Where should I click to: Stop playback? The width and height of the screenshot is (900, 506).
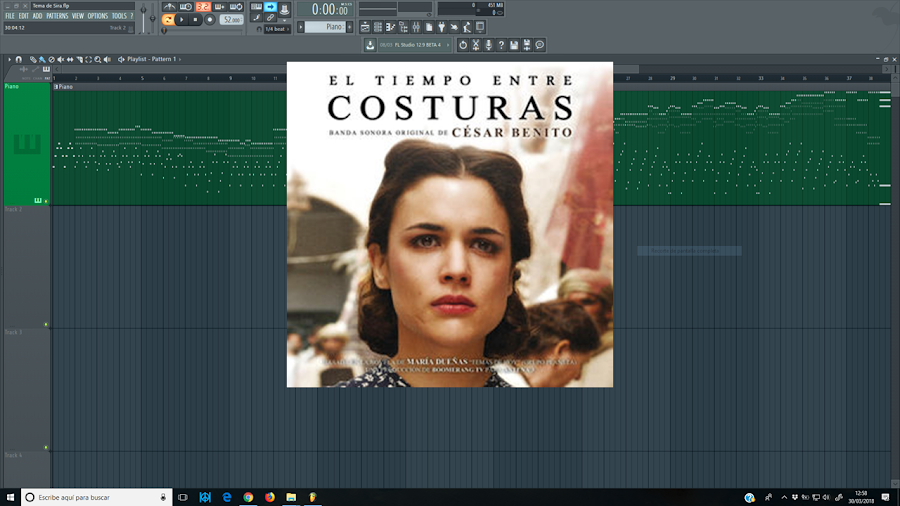[195, 20]
